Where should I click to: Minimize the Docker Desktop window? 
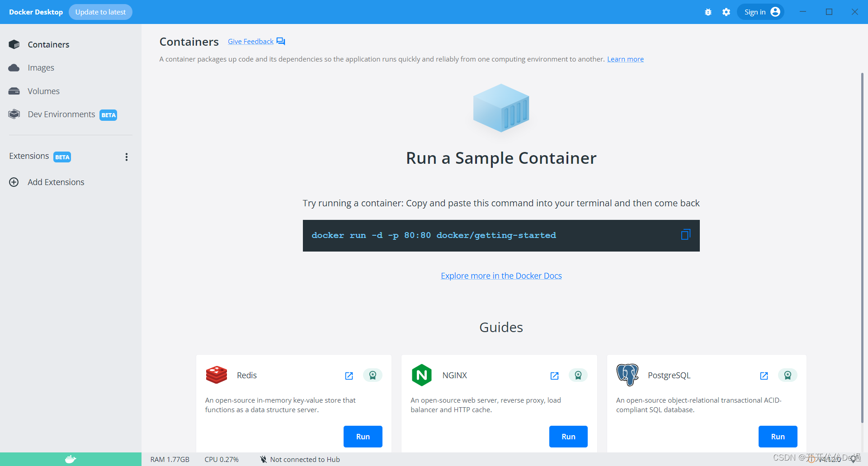[x=803, y=12]
